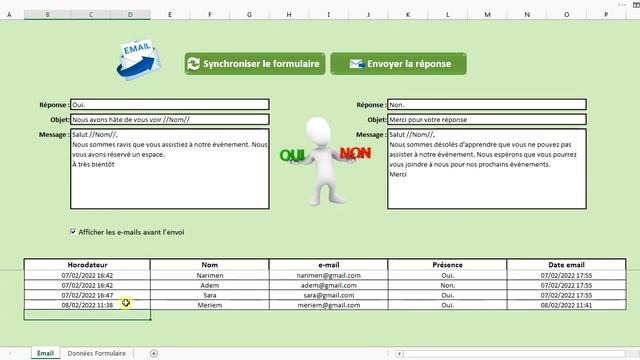Click the horizontal scrollbar track

514,353
